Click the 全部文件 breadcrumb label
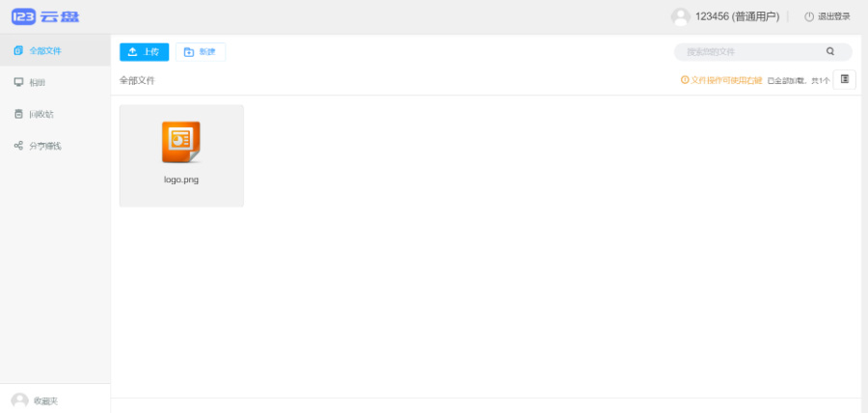Viewport: 868px width, 413px height. point(137,80)
